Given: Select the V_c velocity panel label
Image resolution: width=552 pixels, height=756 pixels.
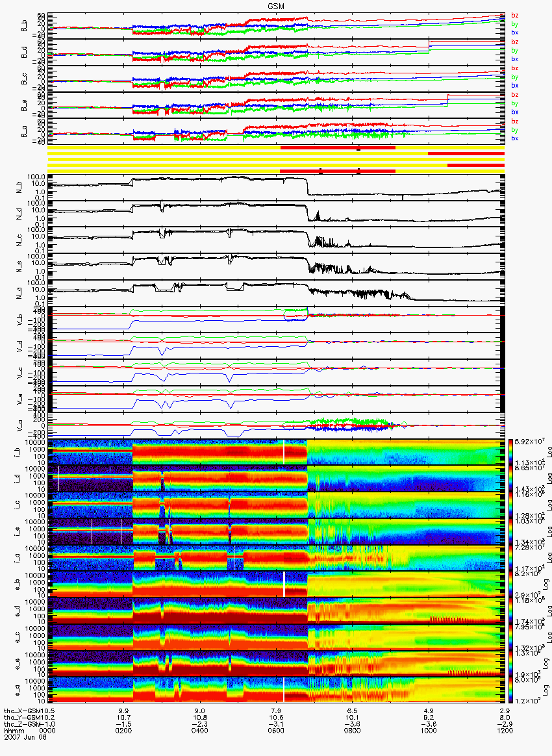Looking at the screenshot, I should tap(21, 372).
